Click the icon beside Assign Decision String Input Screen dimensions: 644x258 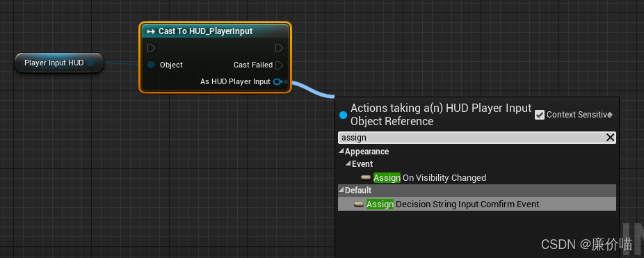[359, 204]
